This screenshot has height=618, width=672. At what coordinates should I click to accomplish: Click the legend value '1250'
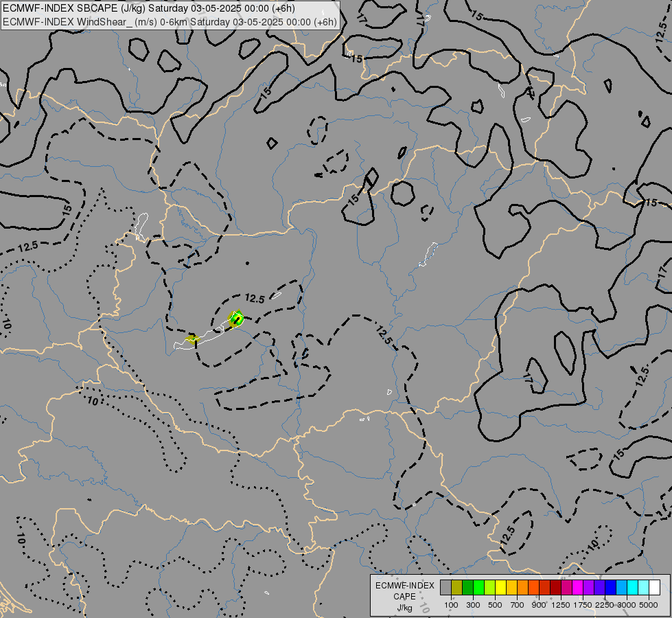tap(561, 605)
